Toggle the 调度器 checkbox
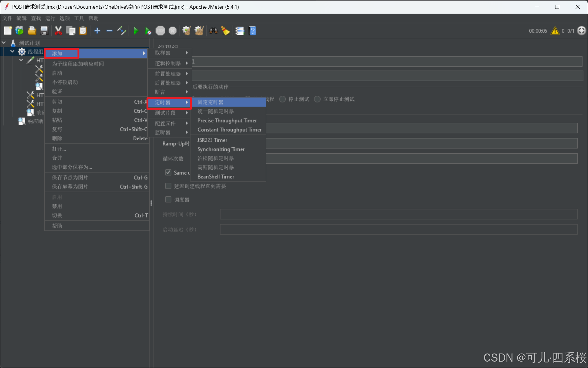This screenshot has height=368, width=588. click(x=168, y=200)
